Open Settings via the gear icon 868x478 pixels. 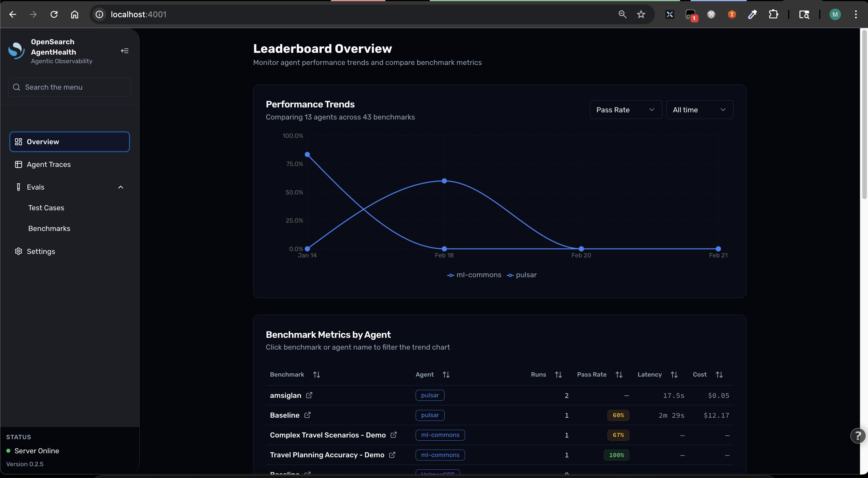click(19, 251)
